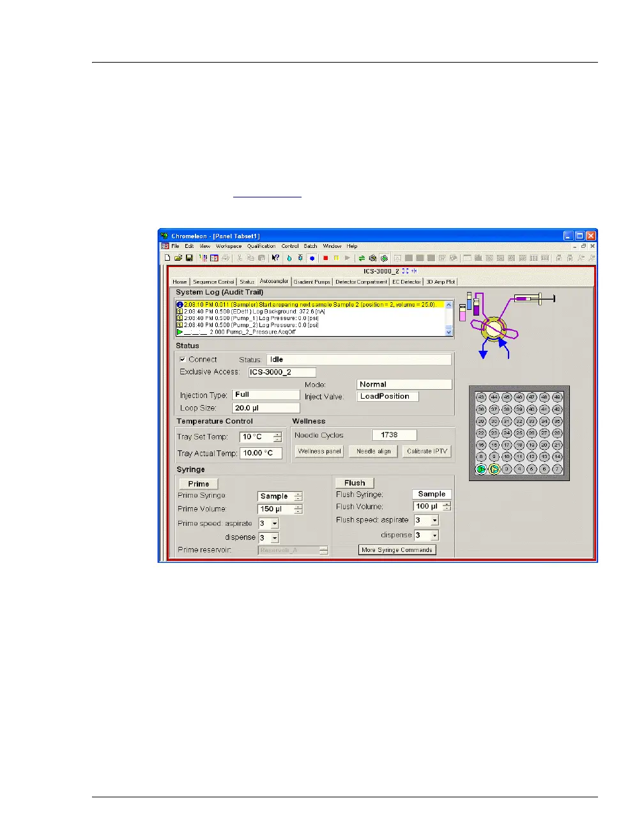
Task: Select tray vial position 43
Action: pos(481,397)
